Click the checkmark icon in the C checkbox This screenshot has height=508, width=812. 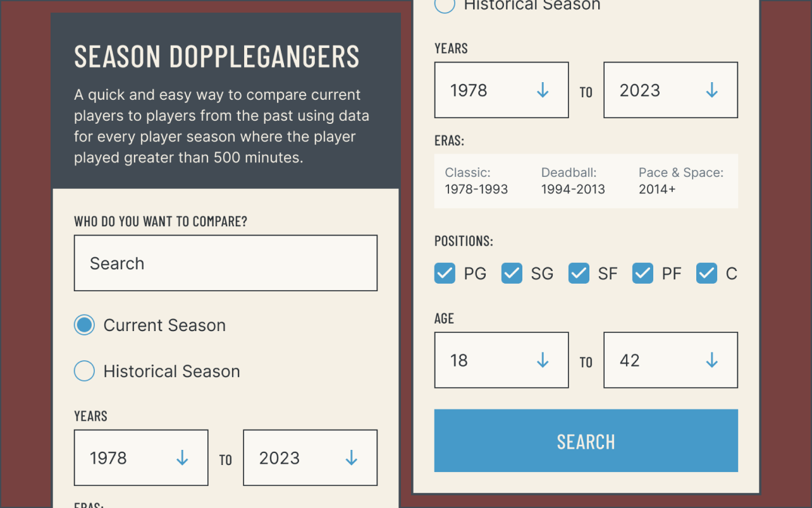click(706, 273)
